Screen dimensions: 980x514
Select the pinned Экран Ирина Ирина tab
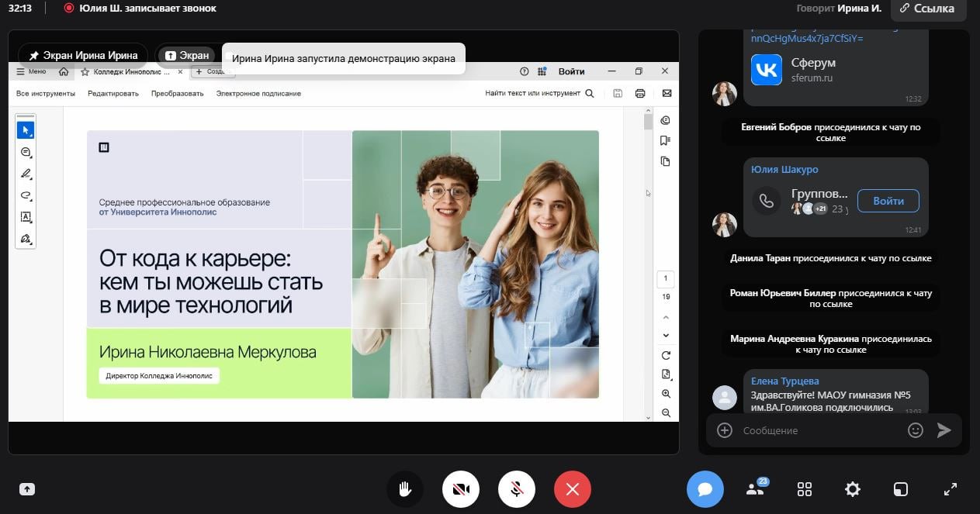[x=83, y=55]
